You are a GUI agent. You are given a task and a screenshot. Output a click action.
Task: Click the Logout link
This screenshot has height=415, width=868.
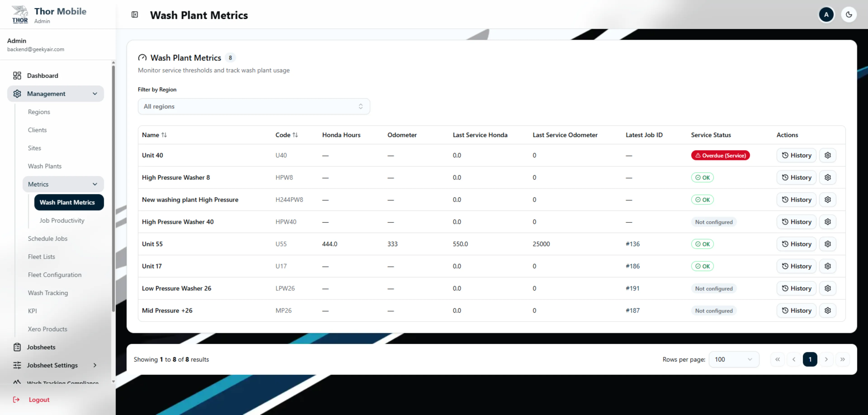pyautogui.click(x=31, y=399)
